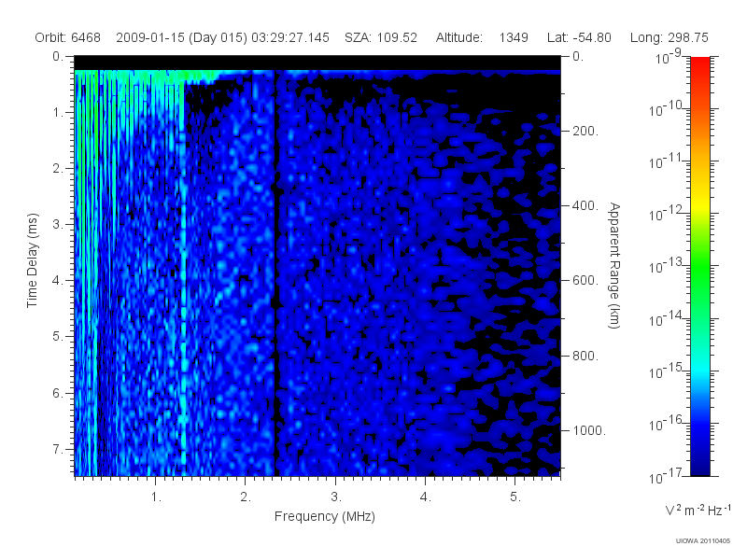The width and height of the screenshot is (747, 560).
Task: Click the apparent range label '600.'
Action: coord(585,281)
